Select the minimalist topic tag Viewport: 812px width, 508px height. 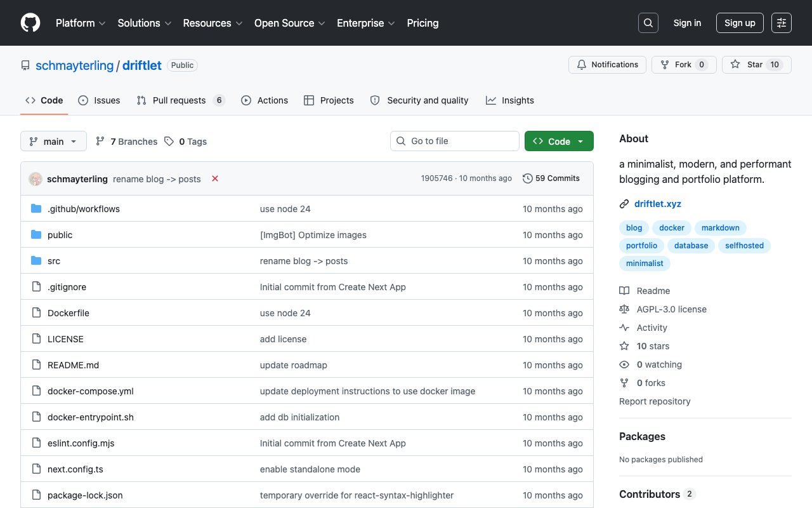(645, 264)
